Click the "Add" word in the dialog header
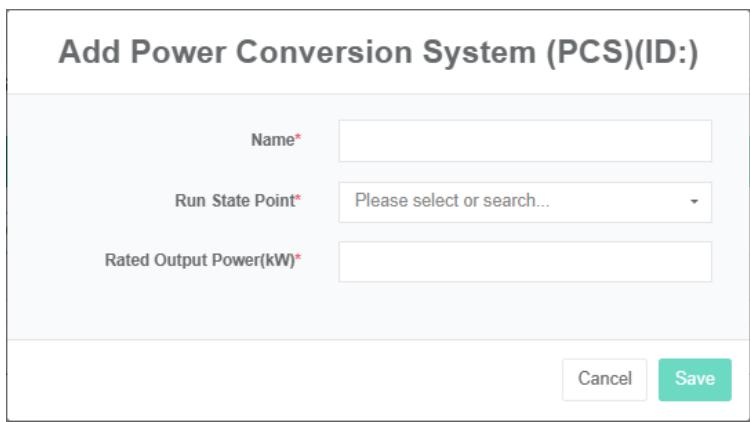Screen dimensions: 750x422 (x=88, y=53)
